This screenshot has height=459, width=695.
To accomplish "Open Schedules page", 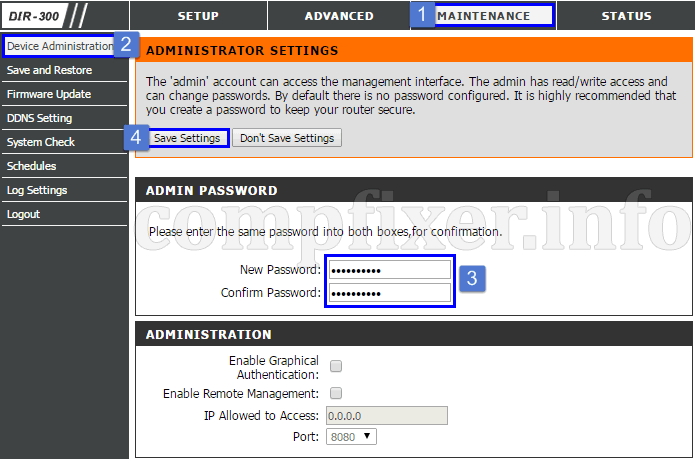I will [x=31, y=166].
